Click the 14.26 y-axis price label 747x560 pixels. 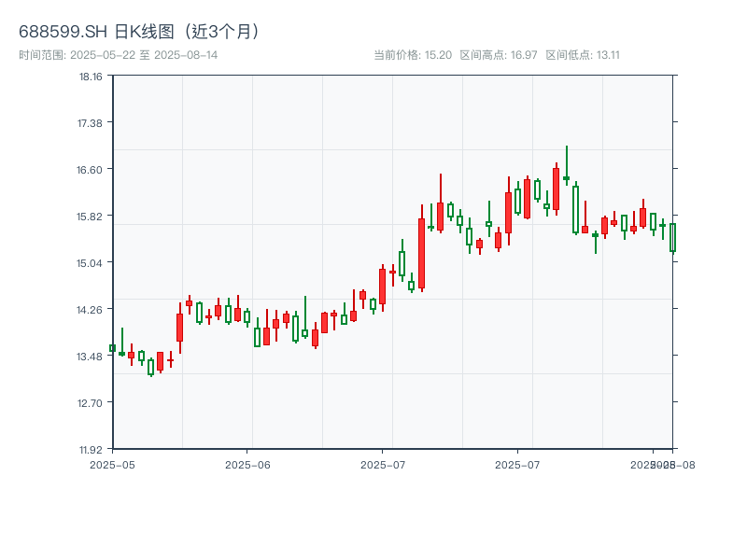click(x=91, y=309)
